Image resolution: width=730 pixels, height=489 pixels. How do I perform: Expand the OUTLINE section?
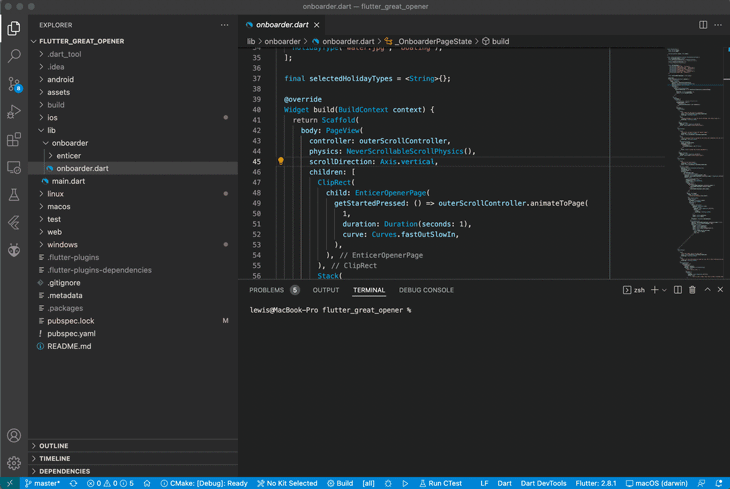54,446
